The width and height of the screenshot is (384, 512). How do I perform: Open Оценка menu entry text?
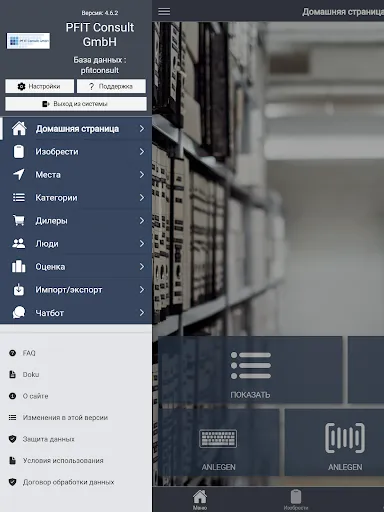[x=50, y=267]
